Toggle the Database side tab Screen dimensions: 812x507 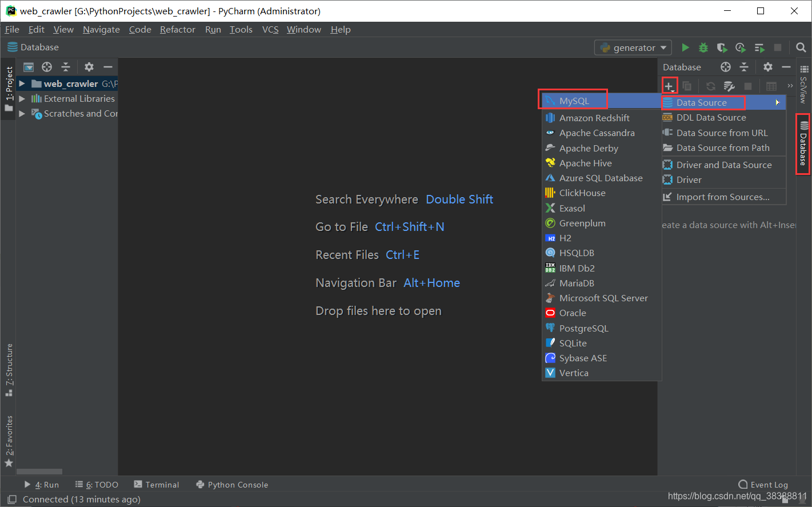[803, 144]
